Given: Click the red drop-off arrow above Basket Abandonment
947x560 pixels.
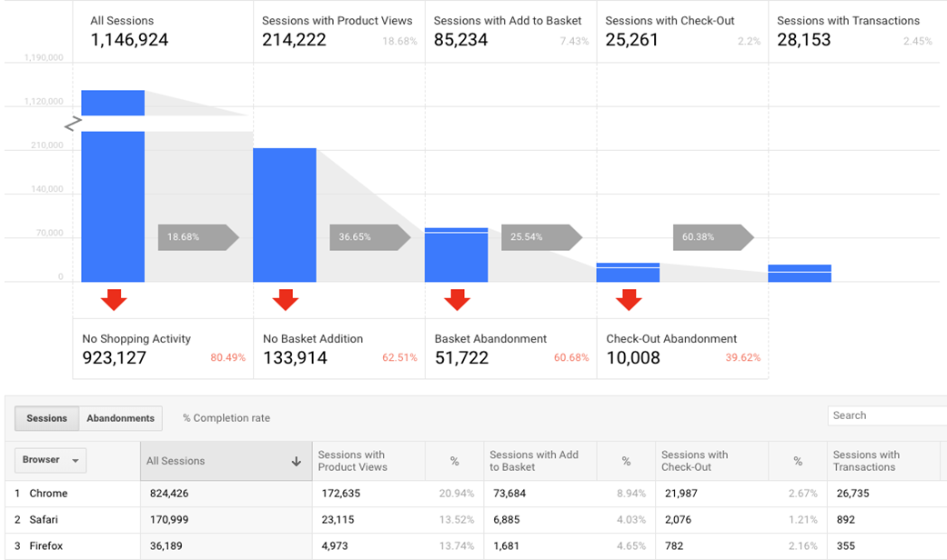Looking at the screenshot, I should pyautogui.click(x=458, y=299).
